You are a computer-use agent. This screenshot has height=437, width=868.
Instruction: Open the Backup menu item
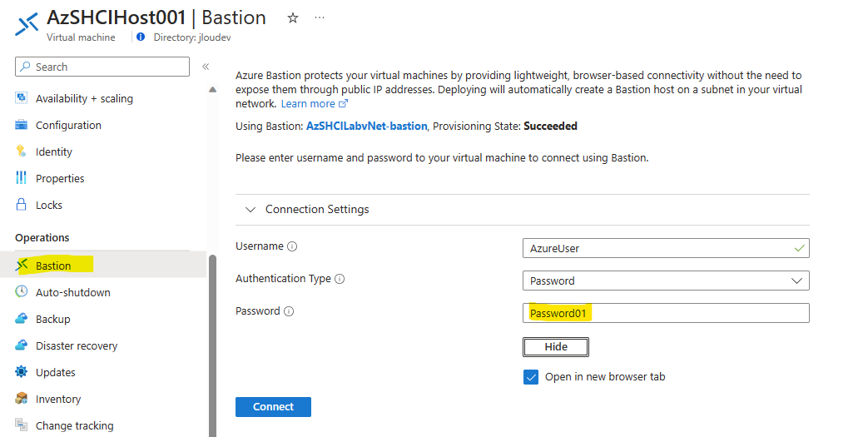click(53, 319)
